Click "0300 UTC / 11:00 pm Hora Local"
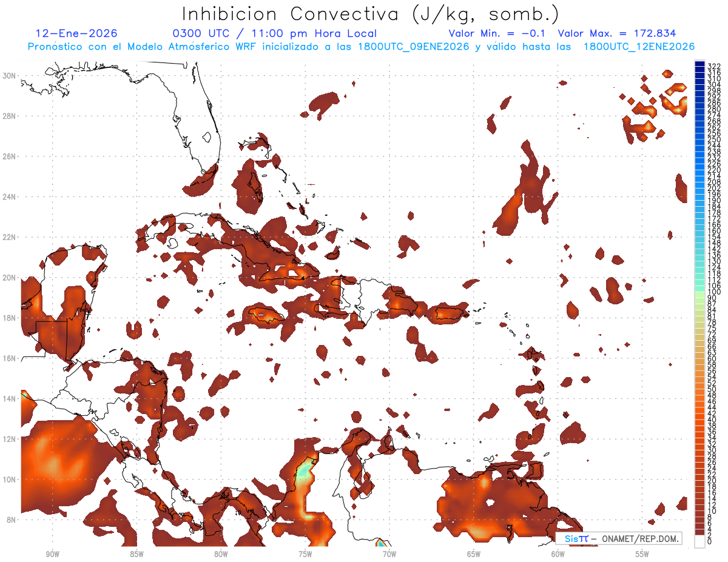Viewport: 728px width, 562px height. [x=275, y=34]
